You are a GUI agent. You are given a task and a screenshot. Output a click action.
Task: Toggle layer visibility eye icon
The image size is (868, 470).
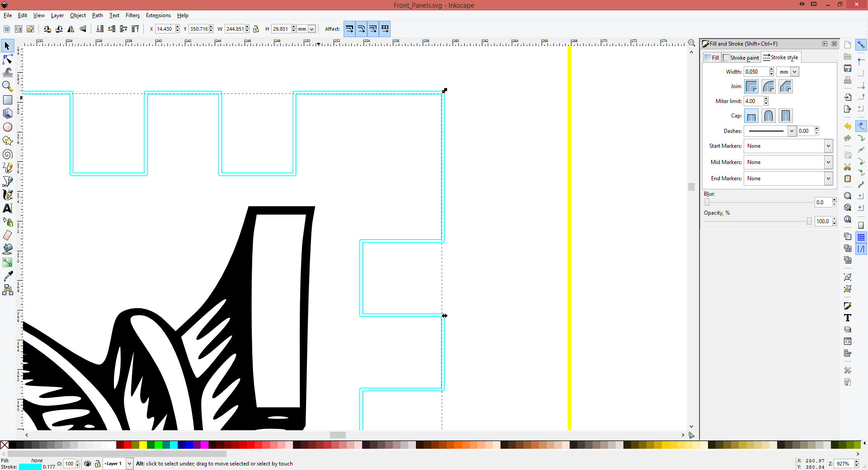(x=88, y=464)
